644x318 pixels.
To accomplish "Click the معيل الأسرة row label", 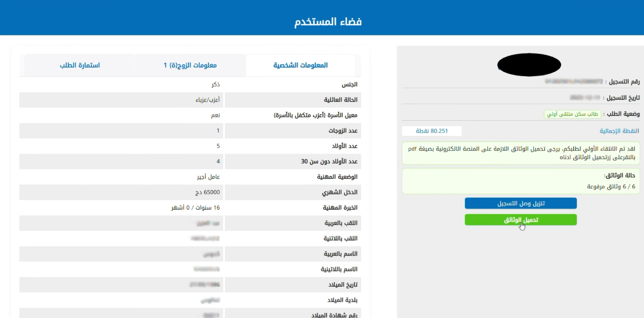I will [316, 115].
